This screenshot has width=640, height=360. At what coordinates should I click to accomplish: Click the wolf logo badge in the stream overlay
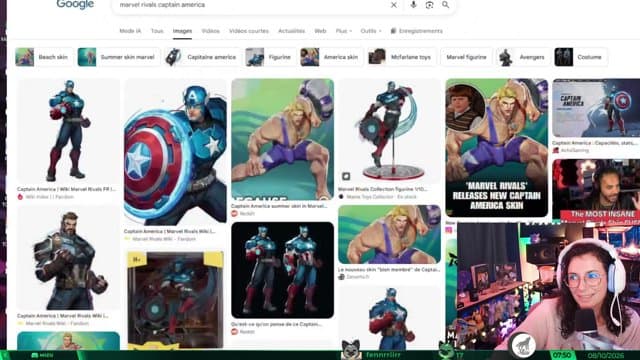[524, 346]
